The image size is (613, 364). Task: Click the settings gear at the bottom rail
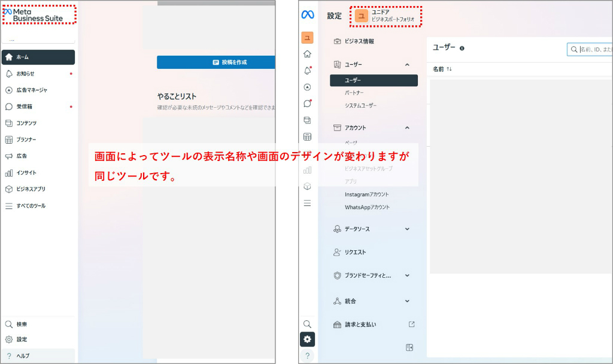[x=308, y=339]
